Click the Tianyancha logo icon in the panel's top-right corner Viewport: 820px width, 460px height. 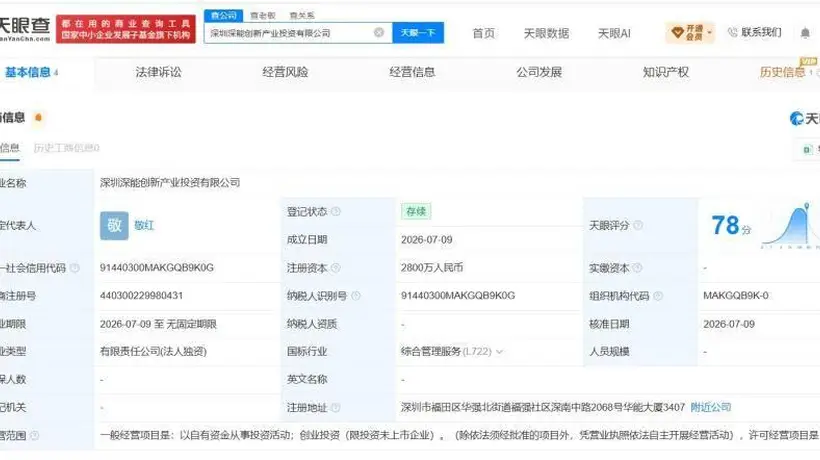click(x=796, y=118)
